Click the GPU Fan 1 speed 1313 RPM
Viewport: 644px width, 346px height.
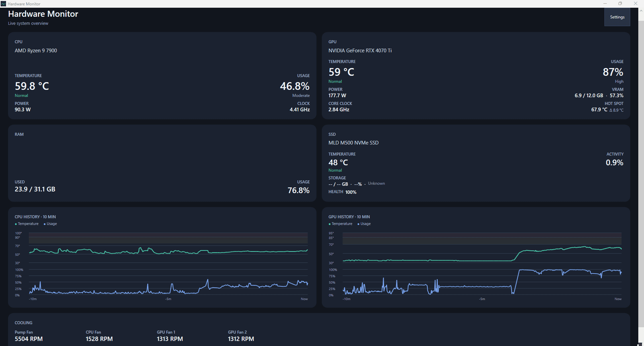170,339
